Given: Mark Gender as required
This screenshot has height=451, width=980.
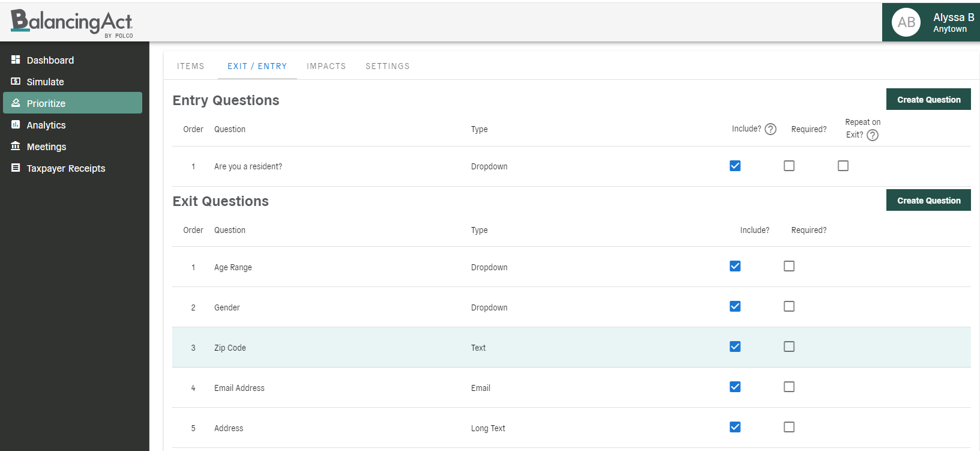Looking at the screenshot, I should point(789,306).
